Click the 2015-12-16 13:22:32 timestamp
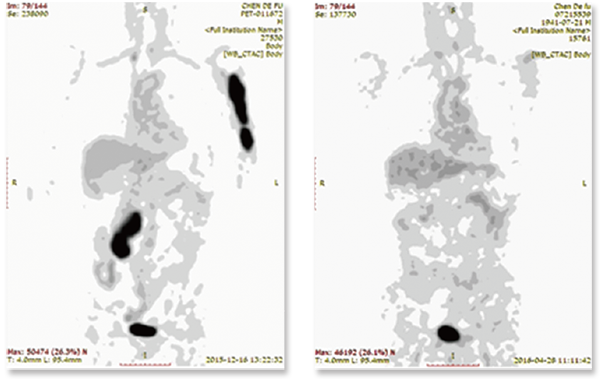This screenshot has height=379, width=600. (245, 360)
